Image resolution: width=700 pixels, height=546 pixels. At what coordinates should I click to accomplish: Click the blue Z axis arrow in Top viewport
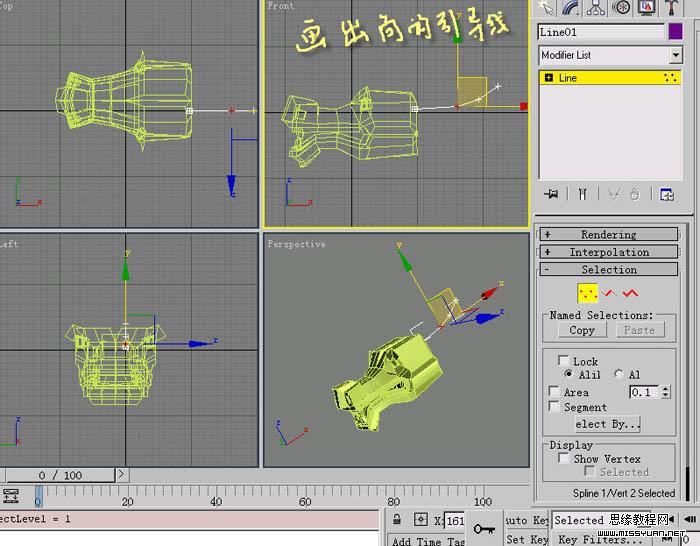(231, 185)
